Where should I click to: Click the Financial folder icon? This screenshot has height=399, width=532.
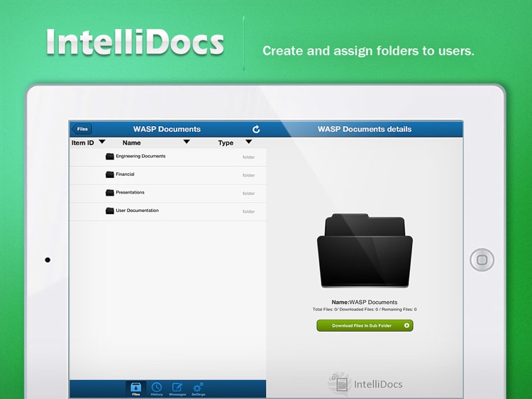tap(109, 174)
